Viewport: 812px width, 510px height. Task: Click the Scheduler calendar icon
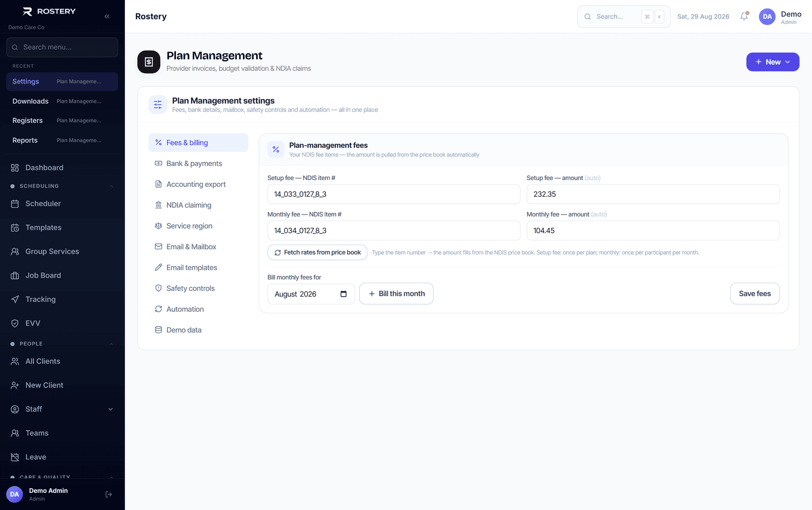click(15, 203)
